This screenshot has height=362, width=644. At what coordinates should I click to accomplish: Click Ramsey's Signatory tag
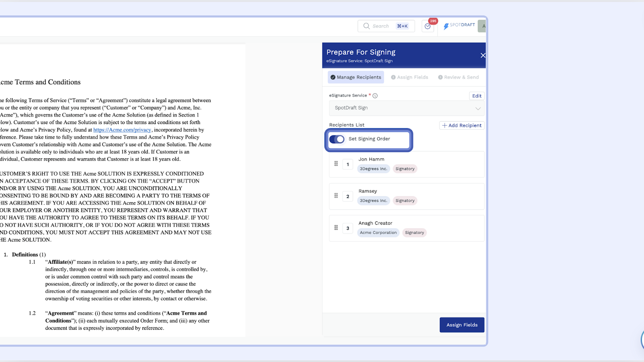pos(405,201)
